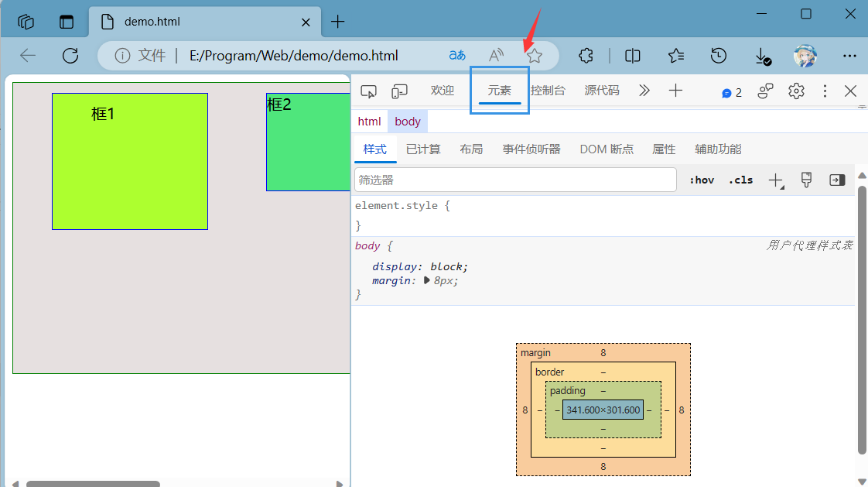This screenshot has width=868, height=487.
Task: Switch to the 辅助功能 pane
Action: (718, 149)
